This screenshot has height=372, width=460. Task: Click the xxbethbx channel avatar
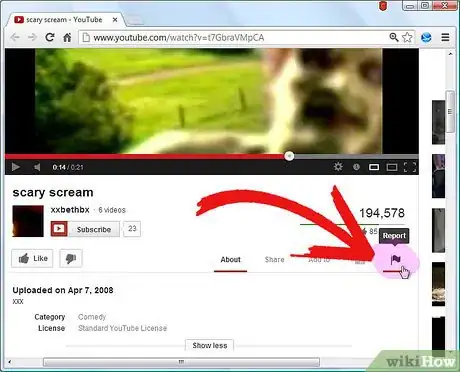(x=28, y=221)
